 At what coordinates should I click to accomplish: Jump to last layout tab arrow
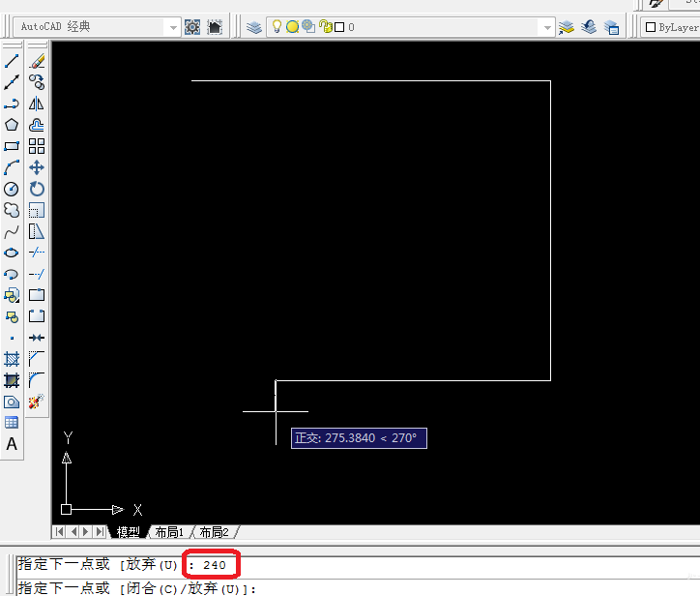101,532
